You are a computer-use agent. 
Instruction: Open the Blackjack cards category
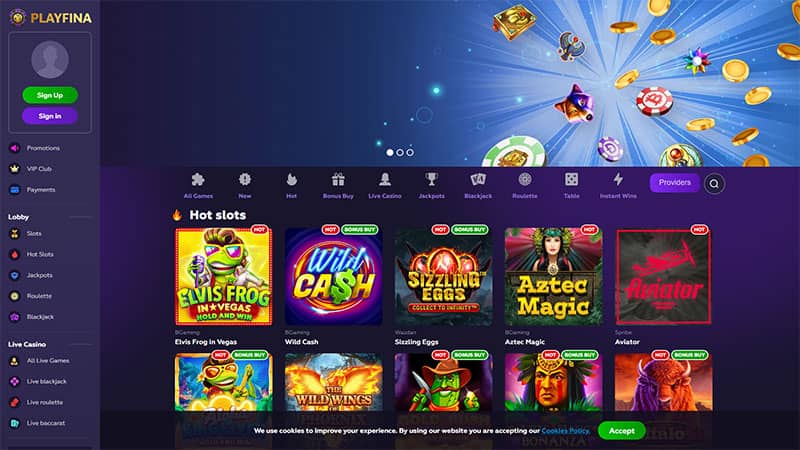[478, 185]
